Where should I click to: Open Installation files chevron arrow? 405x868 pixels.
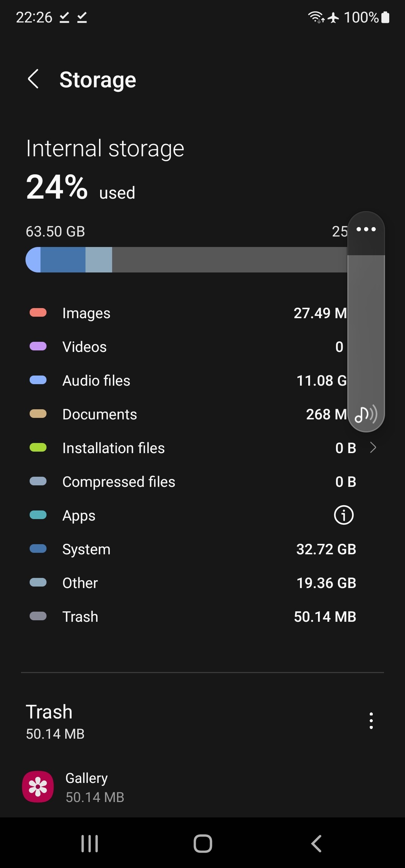pyautogui.click(x=373, y=447)
